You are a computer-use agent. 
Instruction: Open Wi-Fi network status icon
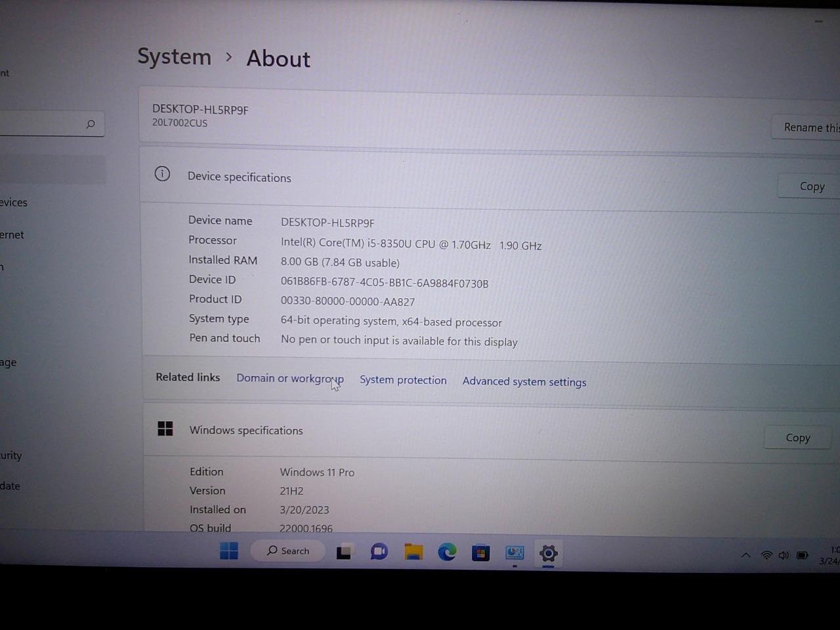tap(766, 555)
